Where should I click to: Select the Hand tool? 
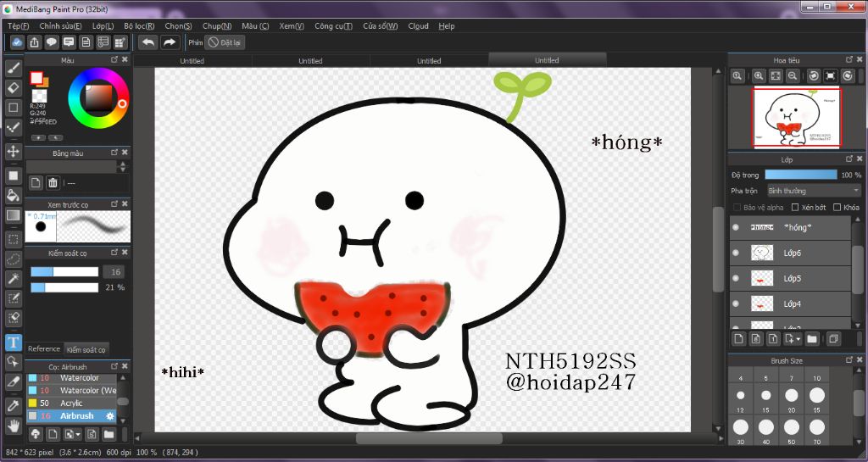point(14,426)
